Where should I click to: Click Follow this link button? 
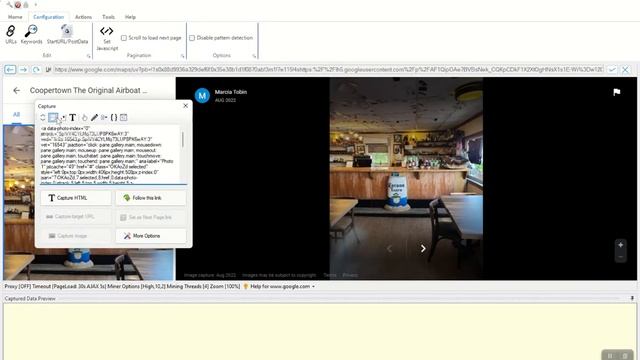pyautogui.click(x=151, y=198)
